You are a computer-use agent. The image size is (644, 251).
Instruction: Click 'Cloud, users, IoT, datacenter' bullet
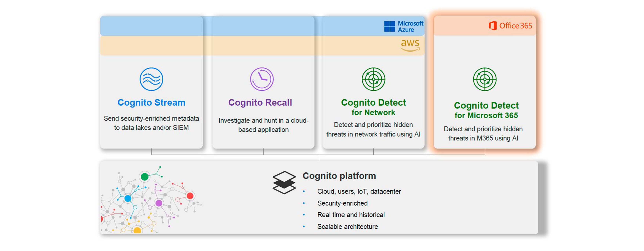(359, 191)
